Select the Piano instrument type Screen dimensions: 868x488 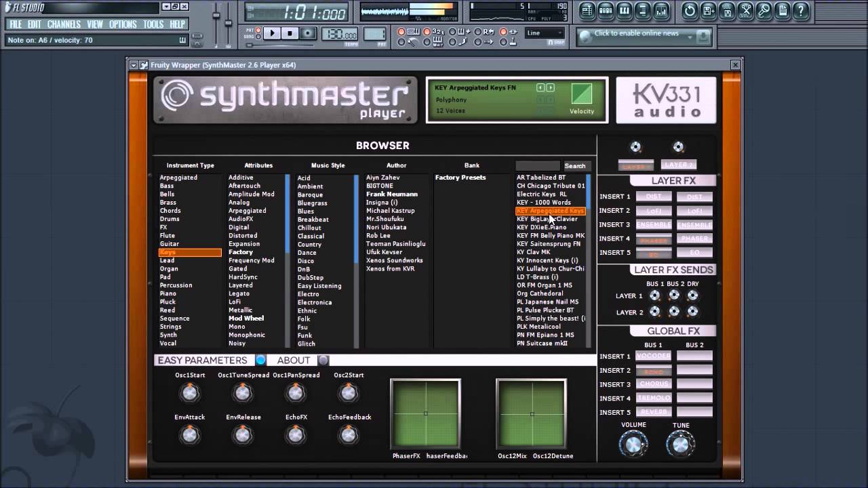click(168, 293)
